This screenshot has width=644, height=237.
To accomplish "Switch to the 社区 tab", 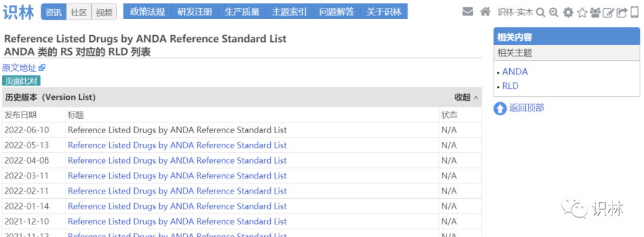I will pos(79,12).
